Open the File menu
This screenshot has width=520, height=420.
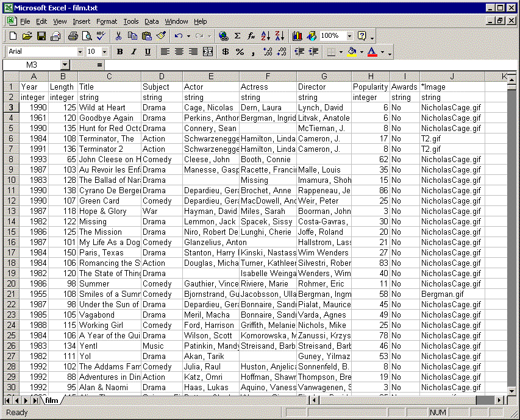(25, 21)
